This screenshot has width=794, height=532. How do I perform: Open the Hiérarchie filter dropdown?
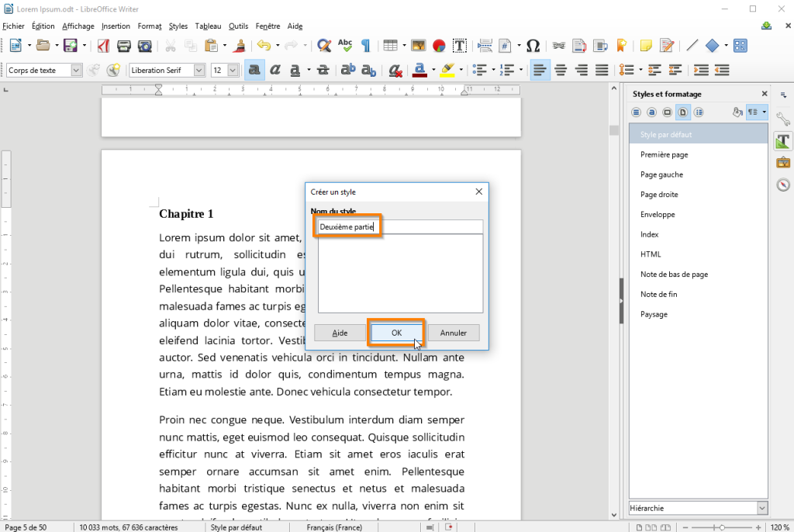761,508
